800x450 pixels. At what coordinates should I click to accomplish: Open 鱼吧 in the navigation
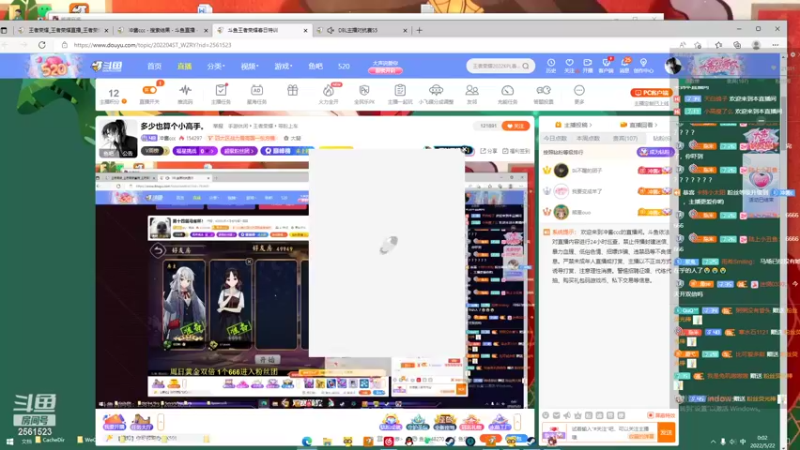315,66
